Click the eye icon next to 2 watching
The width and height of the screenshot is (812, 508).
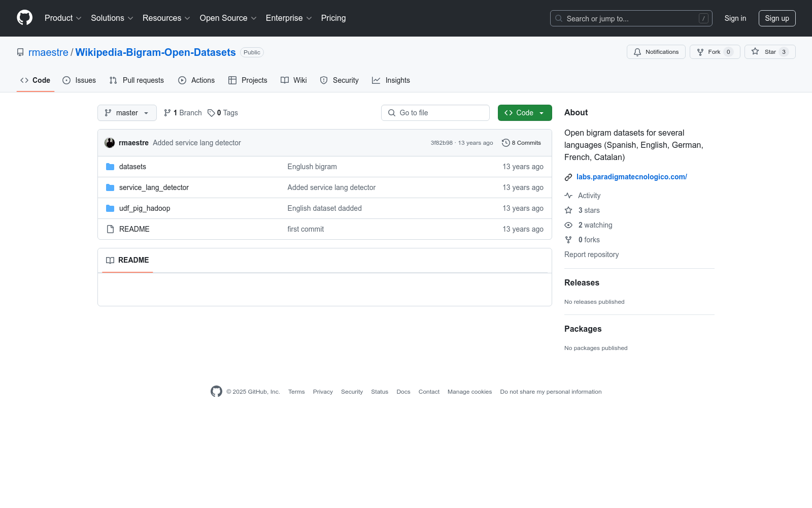pos(568,225)
